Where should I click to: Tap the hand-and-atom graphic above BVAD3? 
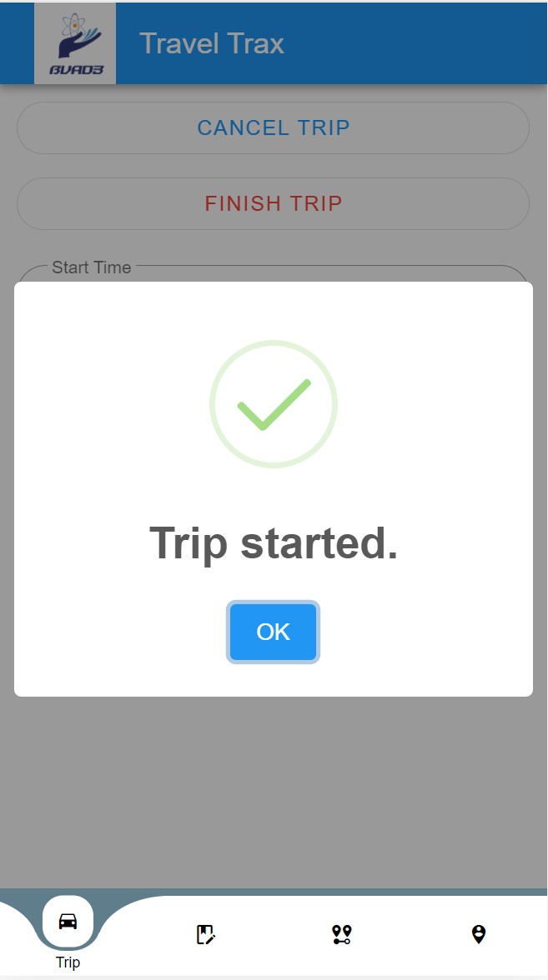pyautogui.click(x=76, y=35)
